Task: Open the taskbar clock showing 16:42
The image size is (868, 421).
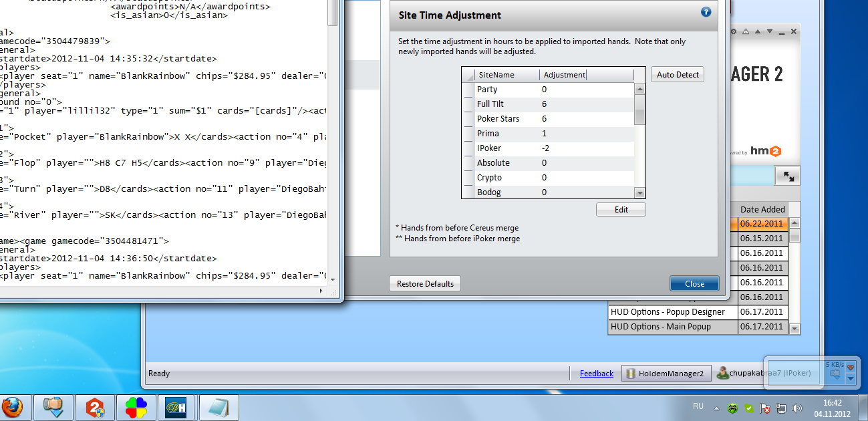Action: (x=832, y=408)
